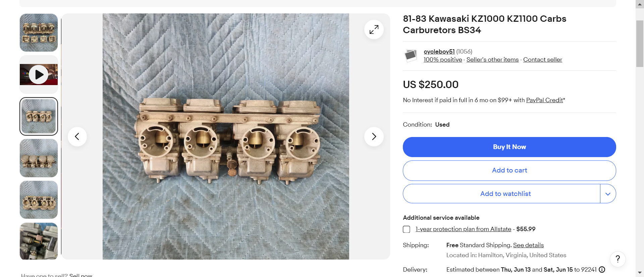The height and width of the screenshot is (277, 644).
Task: Advance to the next product image
Action: click(x=374, y=136)
